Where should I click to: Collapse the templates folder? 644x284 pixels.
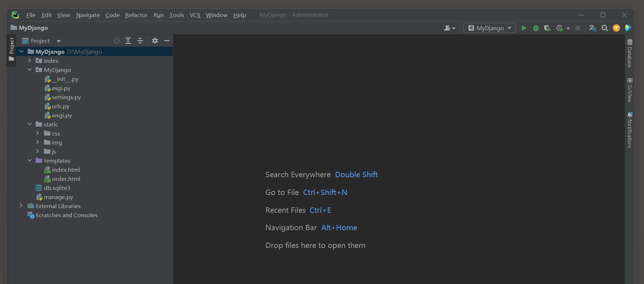30,161
